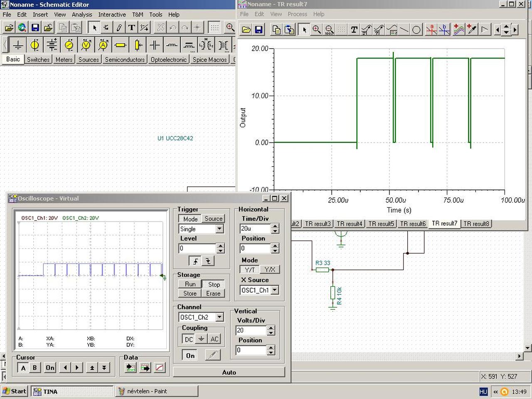532x399 pixels.
Task: Increase Time/Div using up spinner arrow
Action: (275, 226)
